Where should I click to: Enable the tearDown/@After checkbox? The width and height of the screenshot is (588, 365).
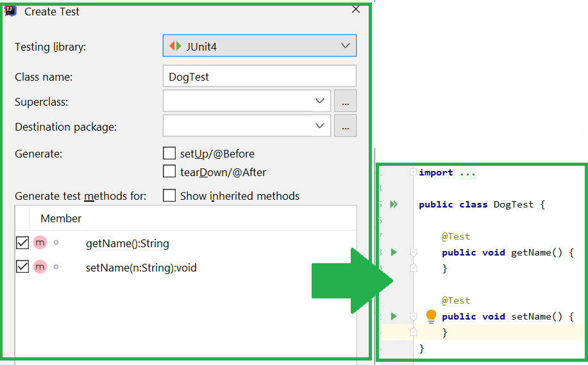[x=169, y=172]
